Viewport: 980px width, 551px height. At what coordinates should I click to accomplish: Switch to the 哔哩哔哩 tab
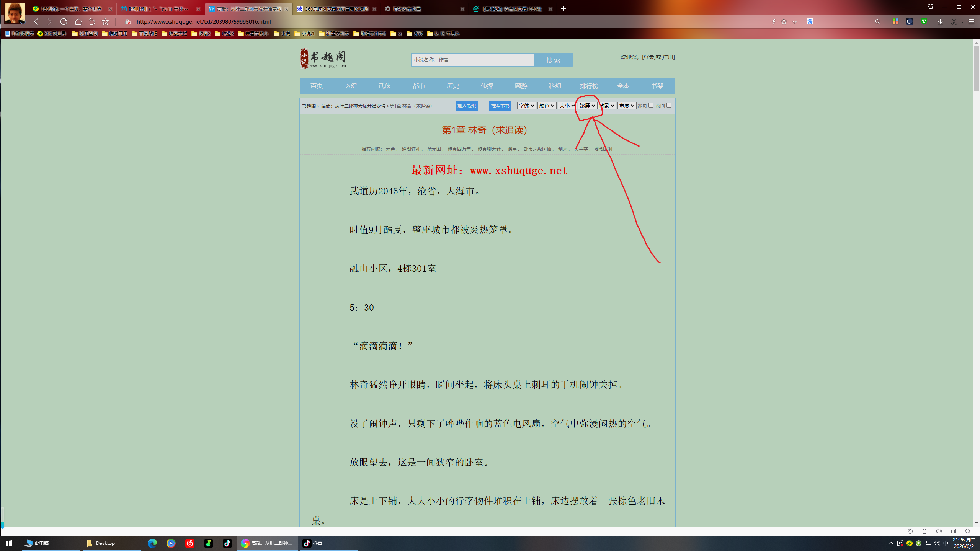(161, 9)
